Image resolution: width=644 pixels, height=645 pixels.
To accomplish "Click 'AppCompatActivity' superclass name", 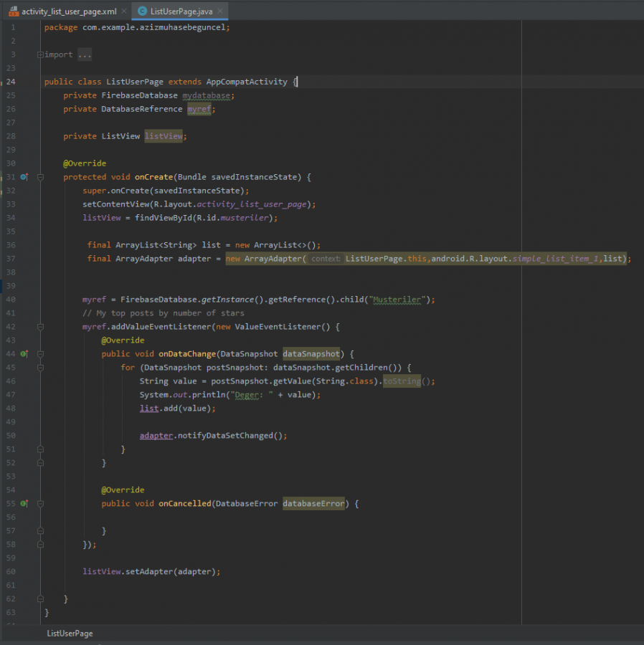I will click(247, 82).
